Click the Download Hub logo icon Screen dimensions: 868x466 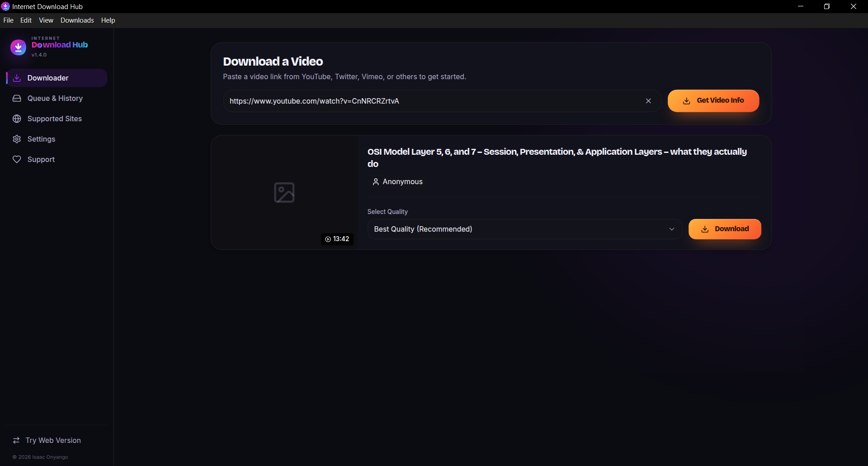pos(18,47)
